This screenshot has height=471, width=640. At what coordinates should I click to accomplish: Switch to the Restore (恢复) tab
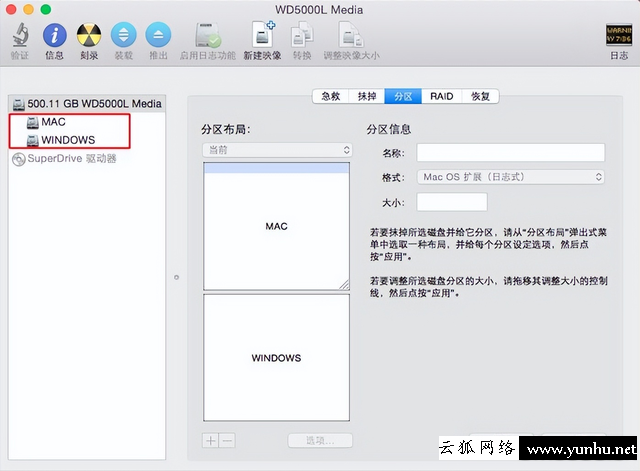coord(480,96)
